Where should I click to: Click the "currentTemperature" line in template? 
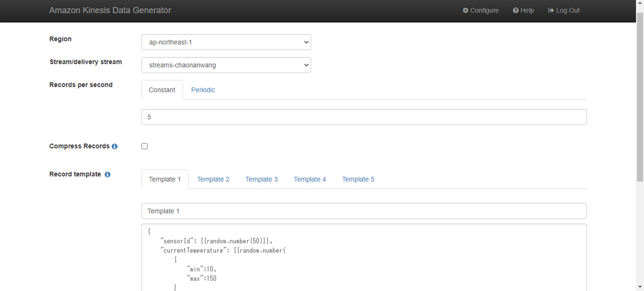(223, 250)
